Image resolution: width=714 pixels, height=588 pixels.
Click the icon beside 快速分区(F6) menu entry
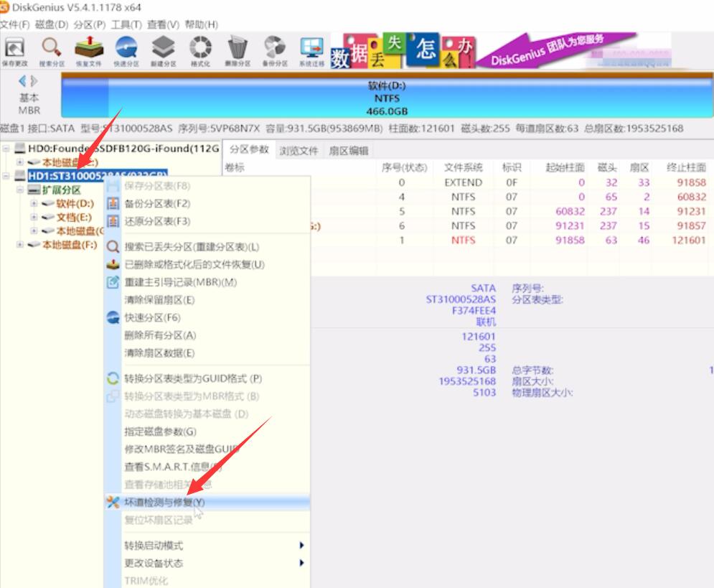[113, 317]
